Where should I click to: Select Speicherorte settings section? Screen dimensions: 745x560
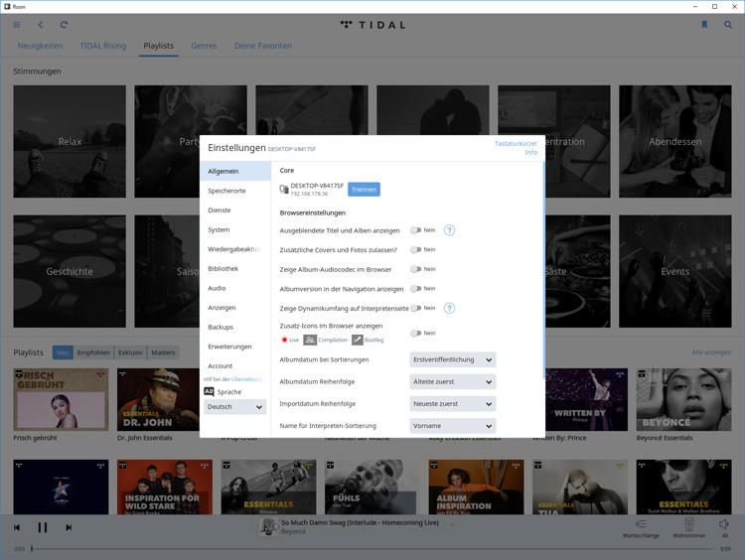point(235,191)
